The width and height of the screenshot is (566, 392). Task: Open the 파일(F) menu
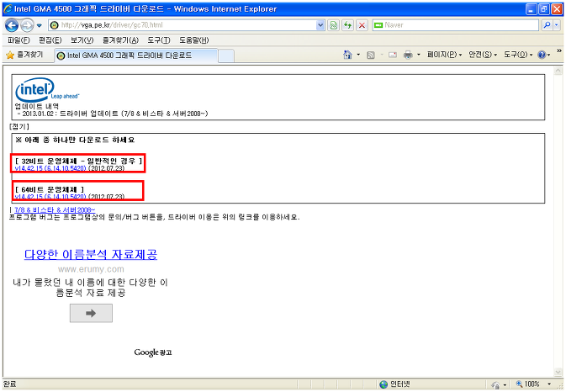pyautogui.click(x=19, y=40)
